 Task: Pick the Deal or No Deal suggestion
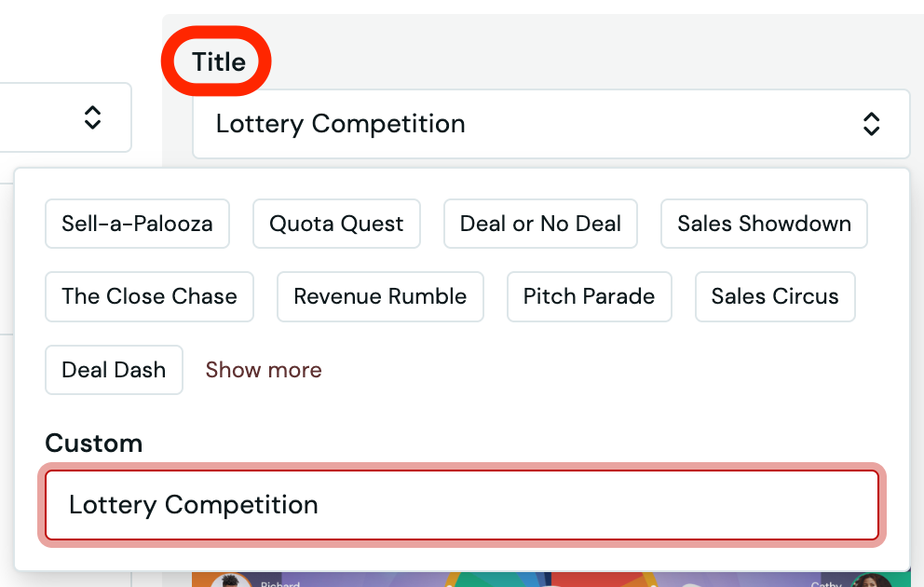click(540, 224)
